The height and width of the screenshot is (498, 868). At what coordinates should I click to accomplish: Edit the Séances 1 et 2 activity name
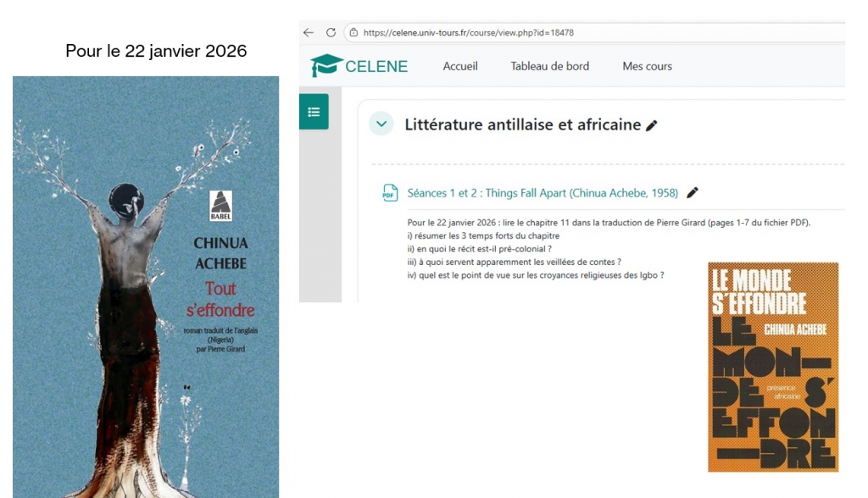click(x=693, y=193)
